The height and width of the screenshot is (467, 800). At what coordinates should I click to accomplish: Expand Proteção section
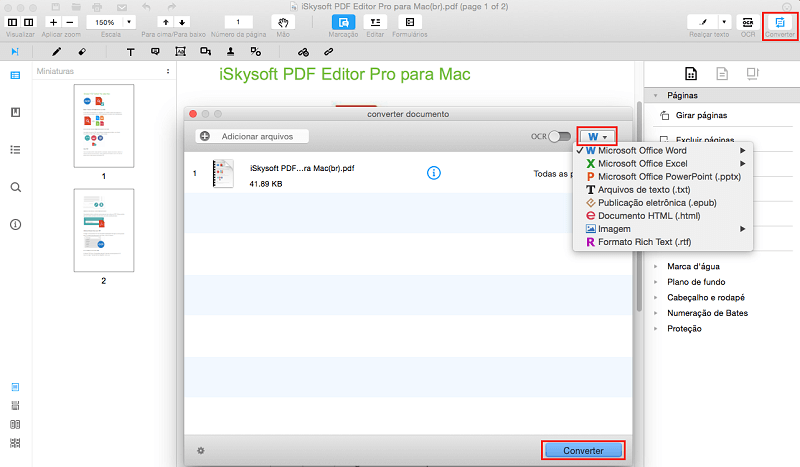pyautogui.click(x=656, y=329)
